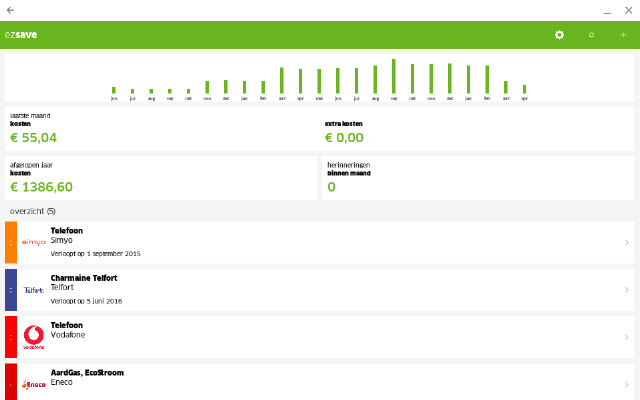640x400 pixels.
Task: Expand the Telfort row chevron
Action: click(626, 290)
